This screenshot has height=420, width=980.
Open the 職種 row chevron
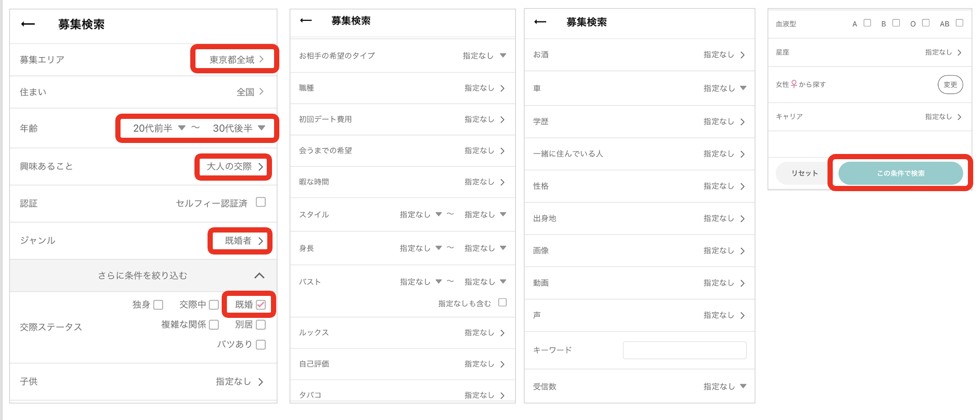coord(502,88)
